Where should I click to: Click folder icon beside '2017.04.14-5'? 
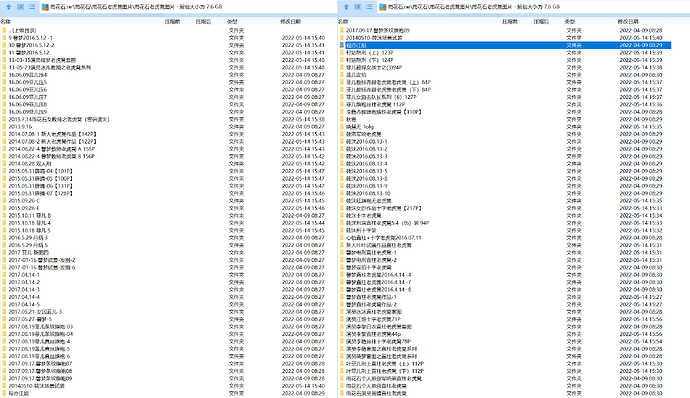pos(4,304)
